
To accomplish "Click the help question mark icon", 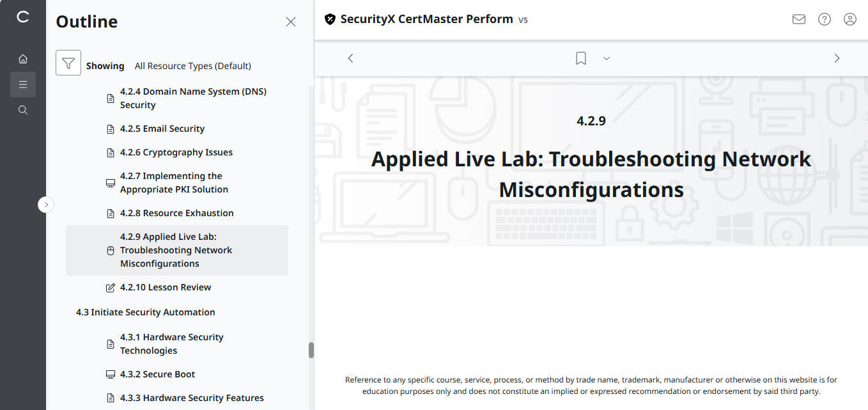I will coord(825,19).
